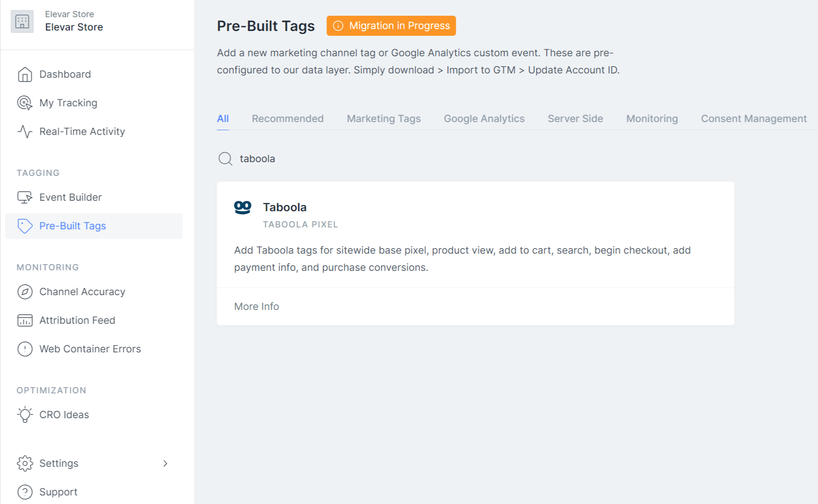Open Channel Accuracy page
Image resolution: width=818 pixels, height=504 pixels.
click(x=82, y=292)
